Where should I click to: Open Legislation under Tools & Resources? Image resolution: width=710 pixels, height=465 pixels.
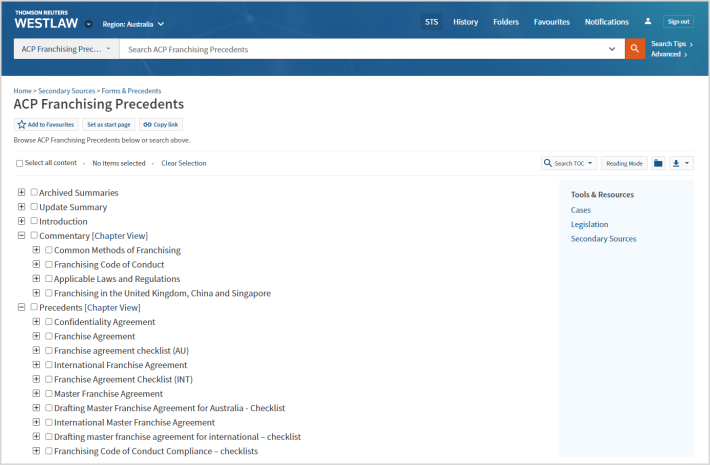pyautogui.click(x=589, y=224)
